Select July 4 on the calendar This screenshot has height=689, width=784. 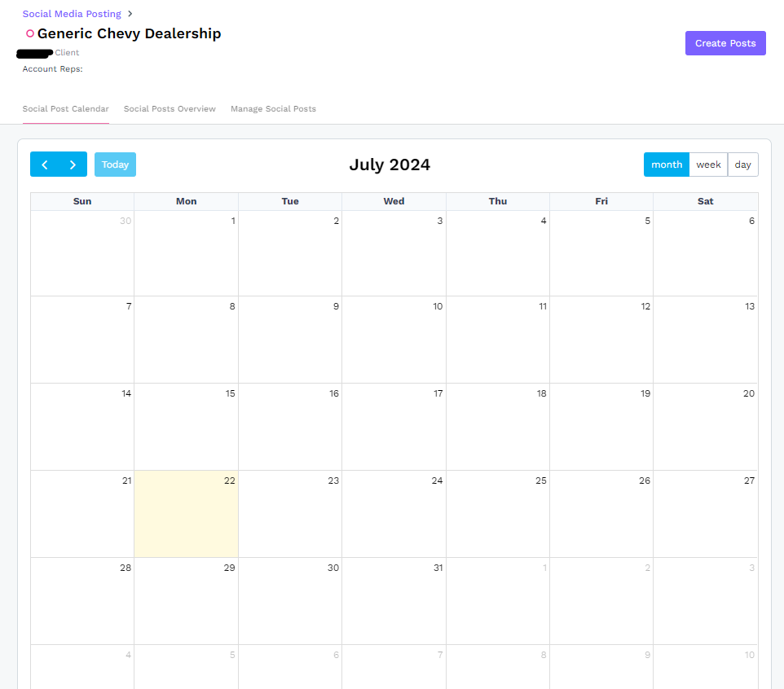point(497,253)
